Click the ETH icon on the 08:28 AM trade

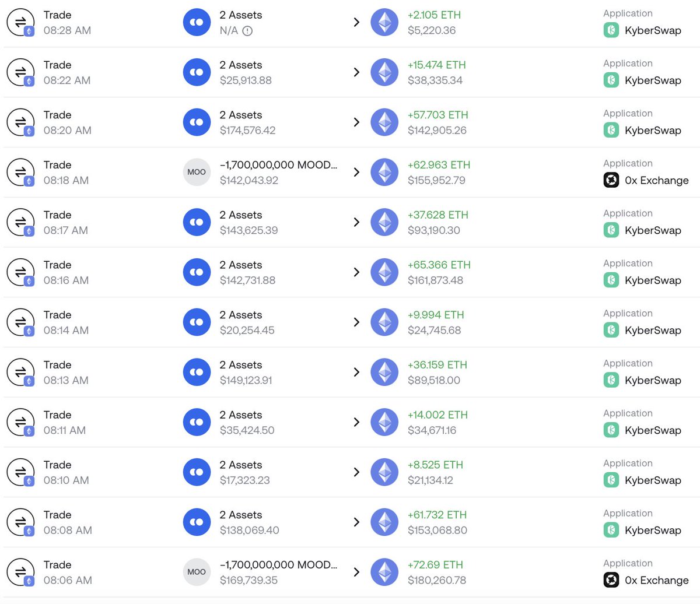coord(384,22)
